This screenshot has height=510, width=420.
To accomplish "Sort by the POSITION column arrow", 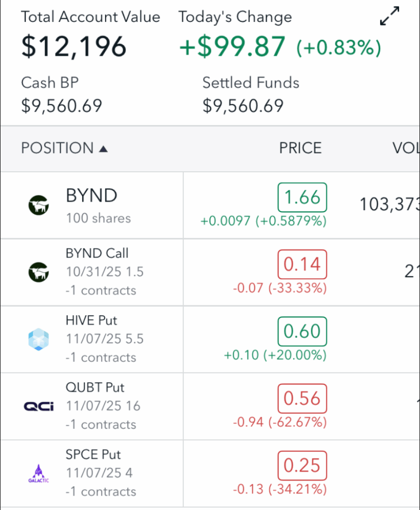I will click(104, 148).
